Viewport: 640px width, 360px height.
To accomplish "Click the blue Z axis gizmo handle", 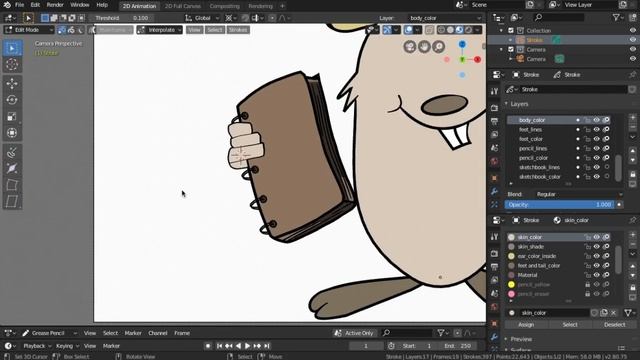I will pos(462,44).
